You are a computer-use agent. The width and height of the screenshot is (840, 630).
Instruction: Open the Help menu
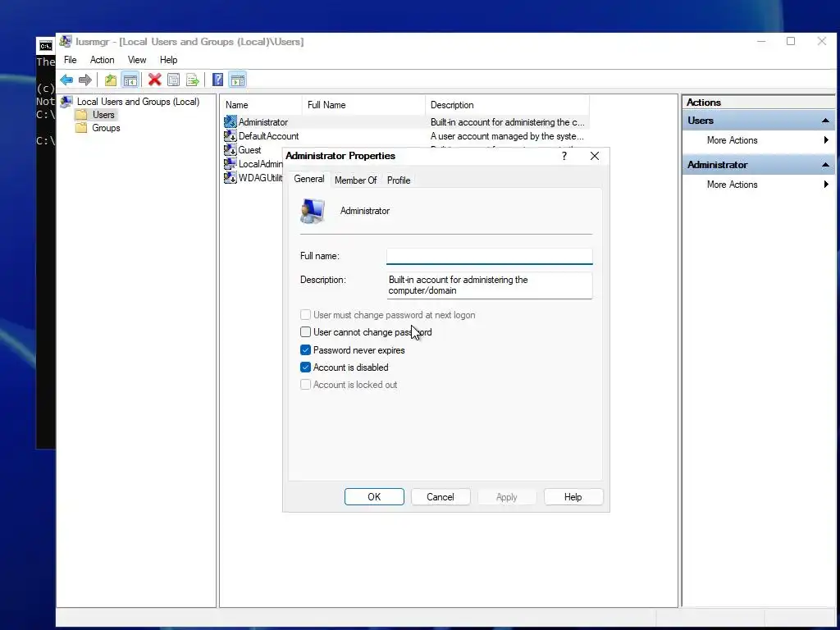(x=168, y=59)
